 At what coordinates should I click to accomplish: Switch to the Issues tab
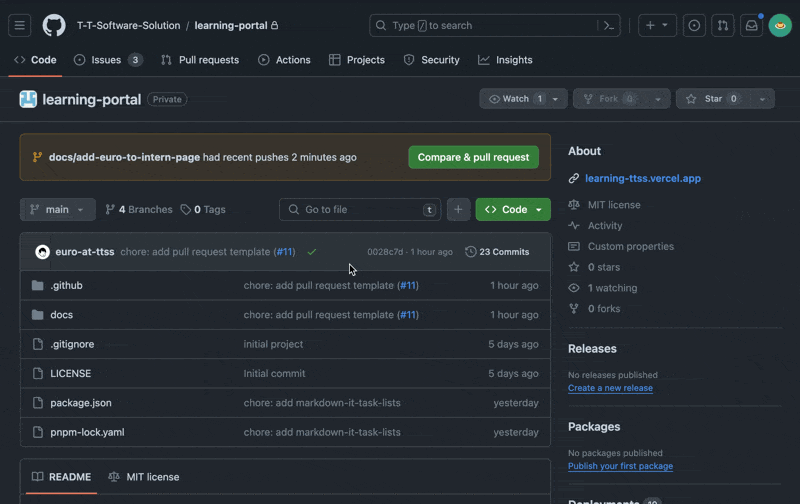click(108, 60)
